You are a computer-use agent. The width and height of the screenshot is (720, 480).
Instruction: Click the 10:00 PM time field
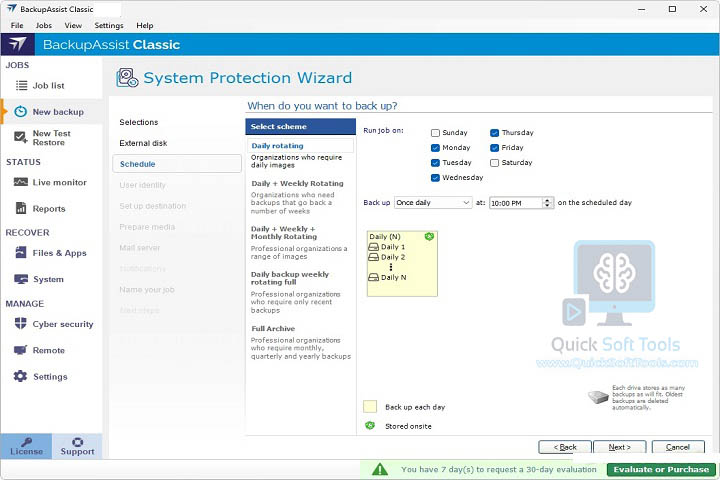click(x=516, y=203)
